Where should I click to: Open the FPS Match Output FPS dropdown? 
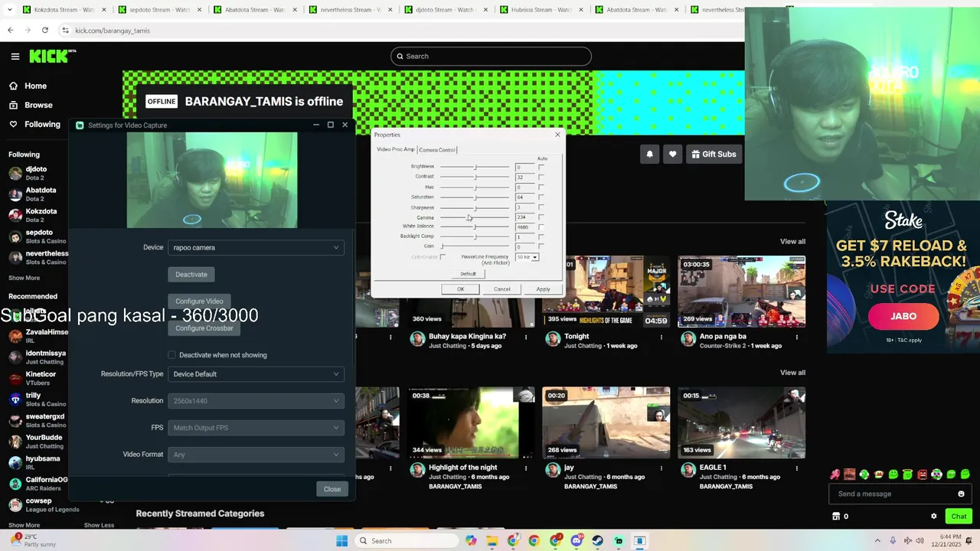(x=256, y=428)
